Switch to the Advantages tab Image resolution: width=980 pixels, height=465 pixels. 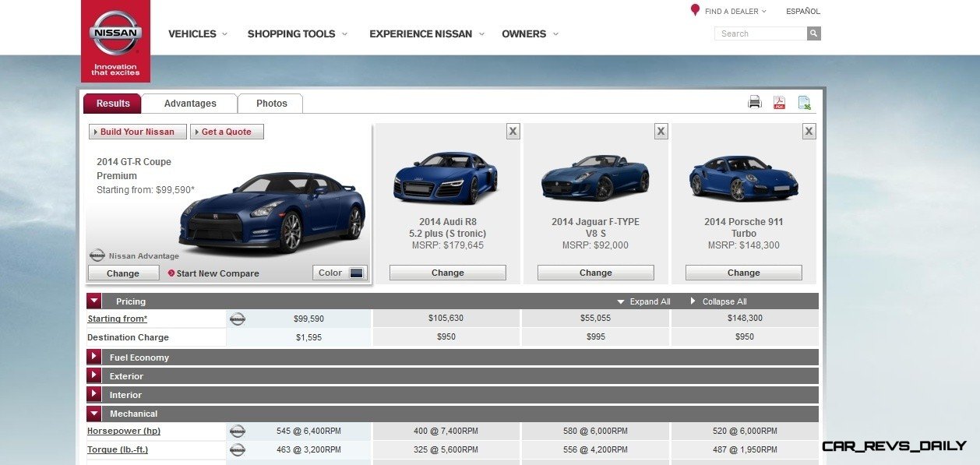click(x=190, y=104)
